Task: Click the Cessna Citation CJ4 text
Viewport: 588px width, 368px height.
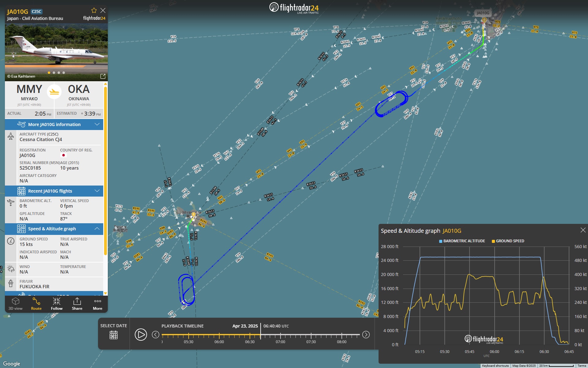Action: pyautogui.click(x=41, y=140)
